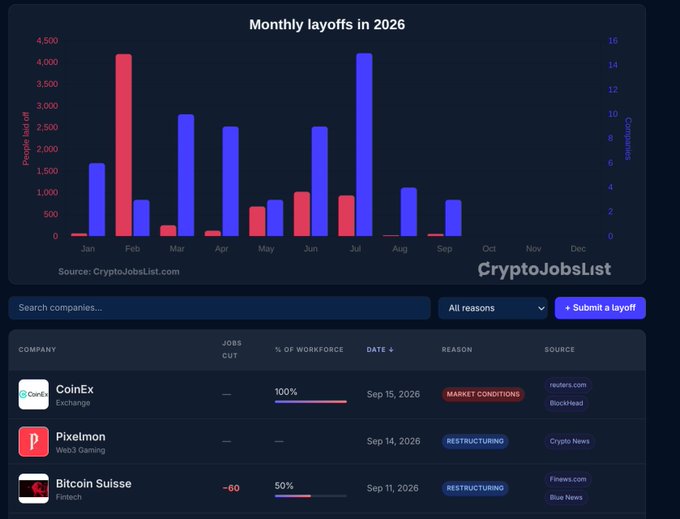Click the Monthly layoffs in 2026 title

coord(327,25)
